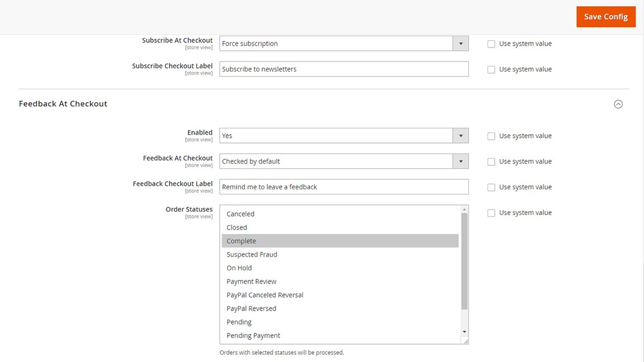This screenshot has height=362, width=644.
Task: Edit the Subscribe Checkout Label field
Action: point(344,69)
